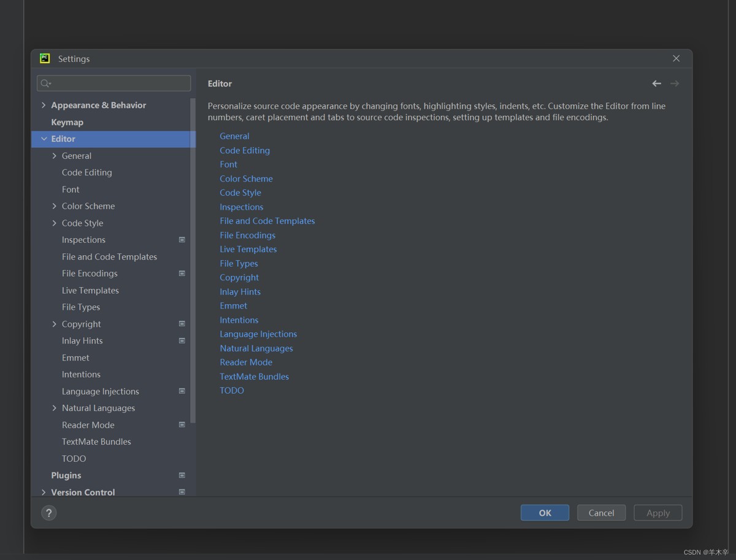
Task: Close the Settings dialog
Action: [676, 58]
